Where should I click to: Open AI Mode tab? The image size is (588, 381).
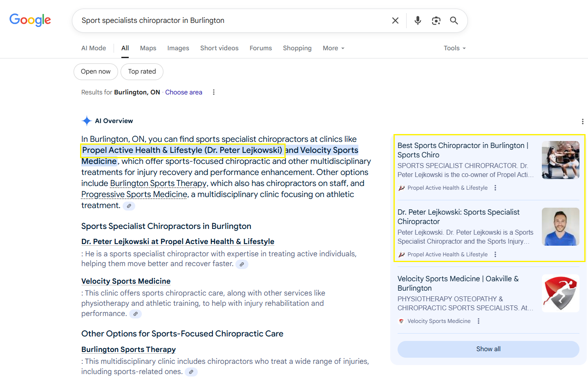tap(94, 48)
